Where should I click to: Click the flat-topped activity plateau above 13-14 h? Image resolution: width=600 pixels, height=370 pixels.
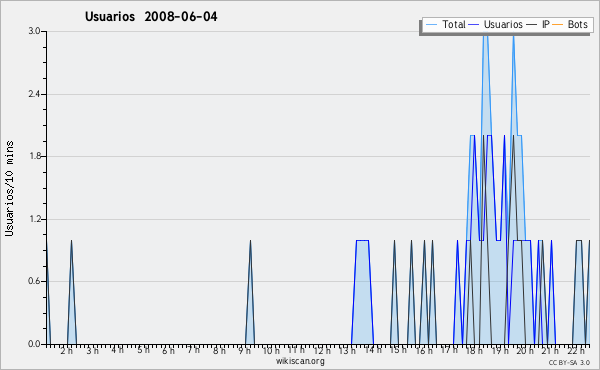click(x=362, y=291)
